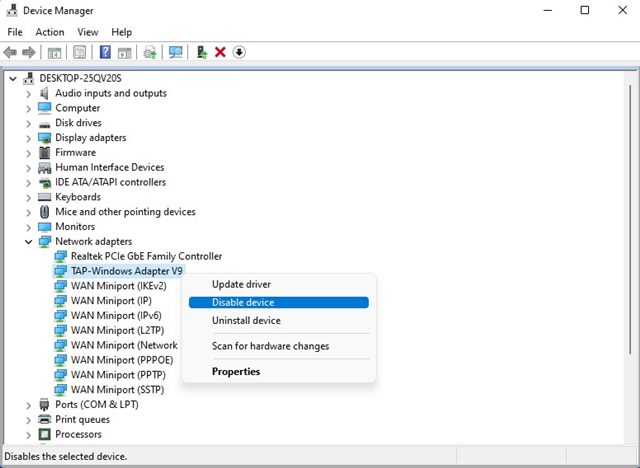Choose Properties in the context menu
640x468 pixels.
point(236,372)
